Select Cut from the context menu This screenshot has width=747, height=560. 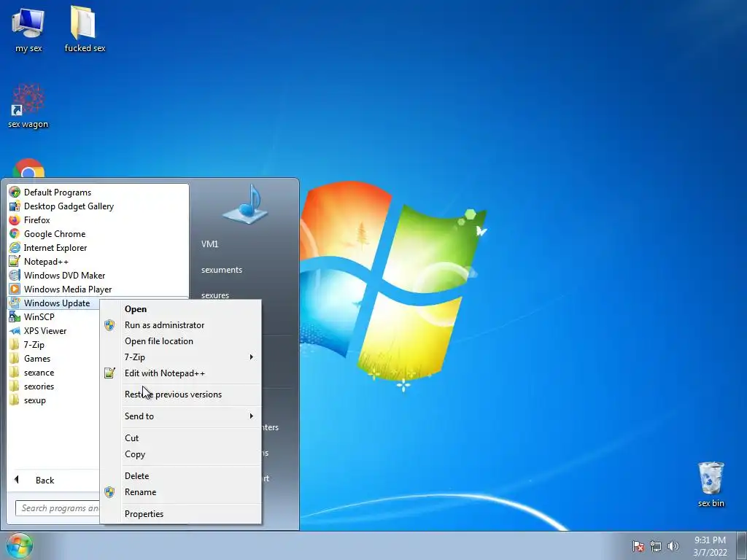click(181, 438)
